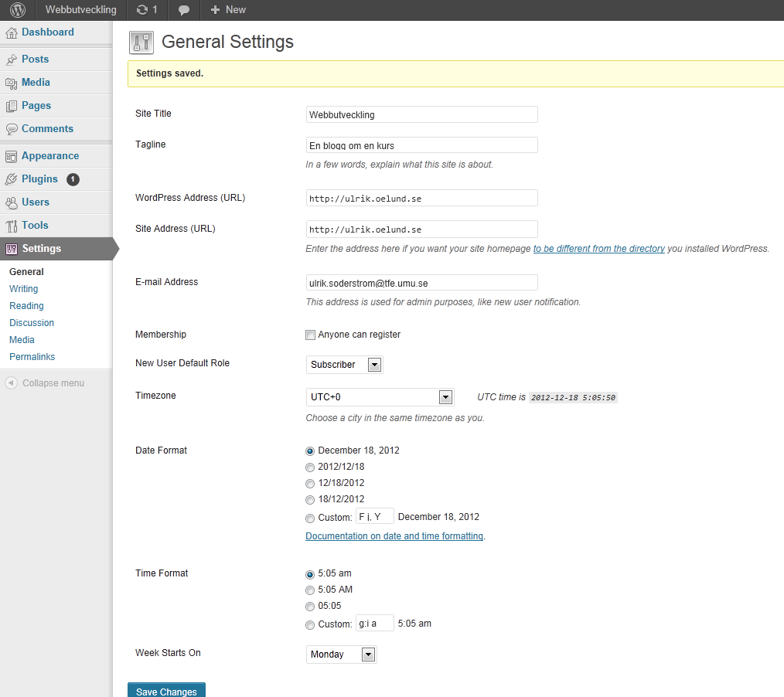Select the Custom time format radio
Image resolution: width=784 pixels, height=697 pixels.
[x=310, y=624]
